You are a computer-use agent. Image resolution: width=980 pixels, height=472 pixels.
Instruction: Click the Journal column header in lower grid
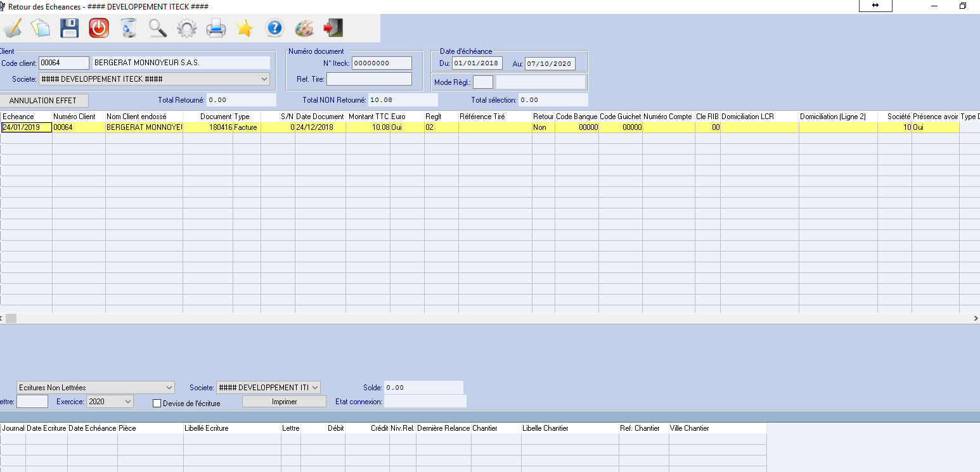point(13,428)
